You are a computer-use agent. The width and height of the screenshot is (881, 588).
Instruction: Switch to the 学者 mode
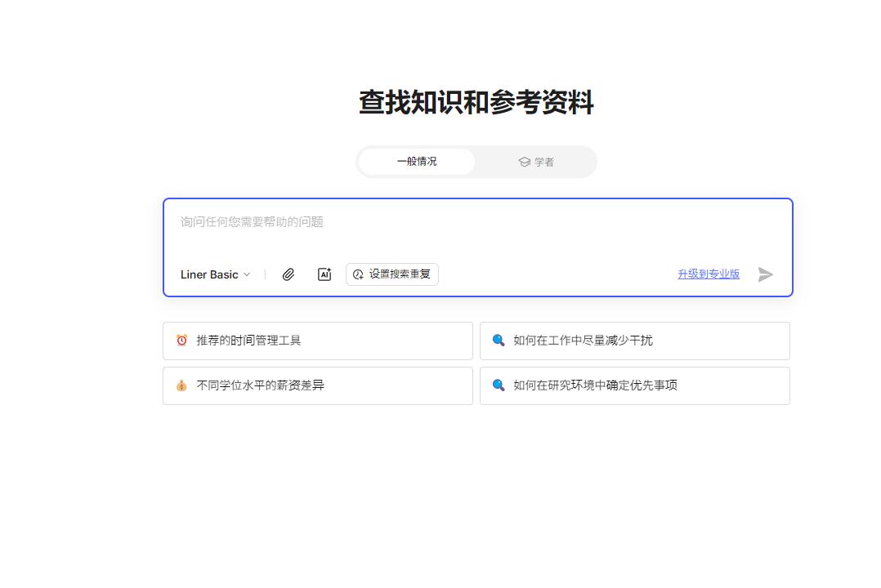tap(538, 161)
